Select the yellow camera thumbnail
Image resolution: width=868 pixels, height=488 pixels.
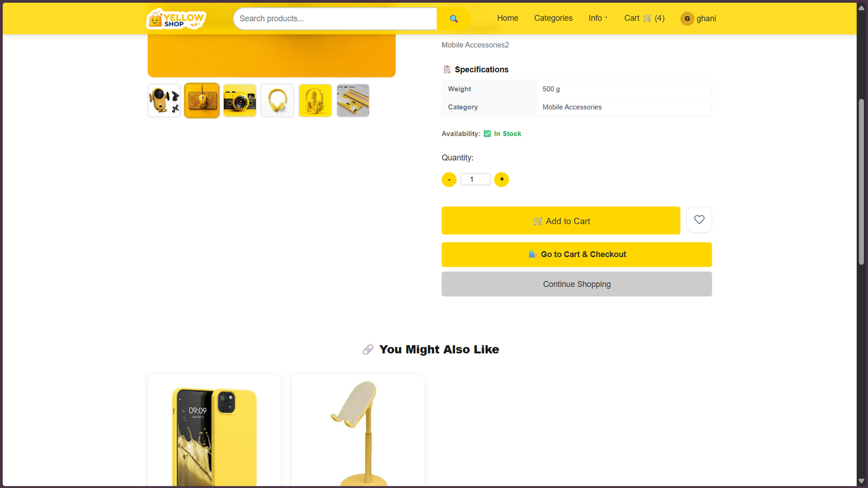click(x=240, y=101)
